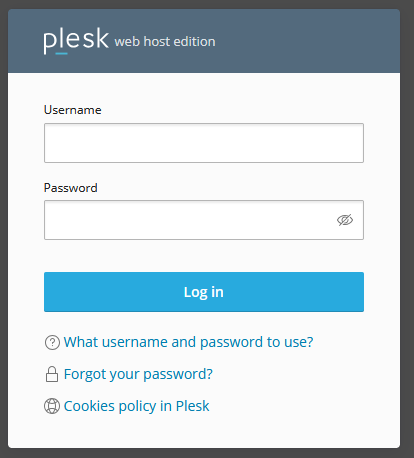The width and height of the screenshot is (414, 458).
Task: Click the question mark help icon
Action: coord(52,342)
